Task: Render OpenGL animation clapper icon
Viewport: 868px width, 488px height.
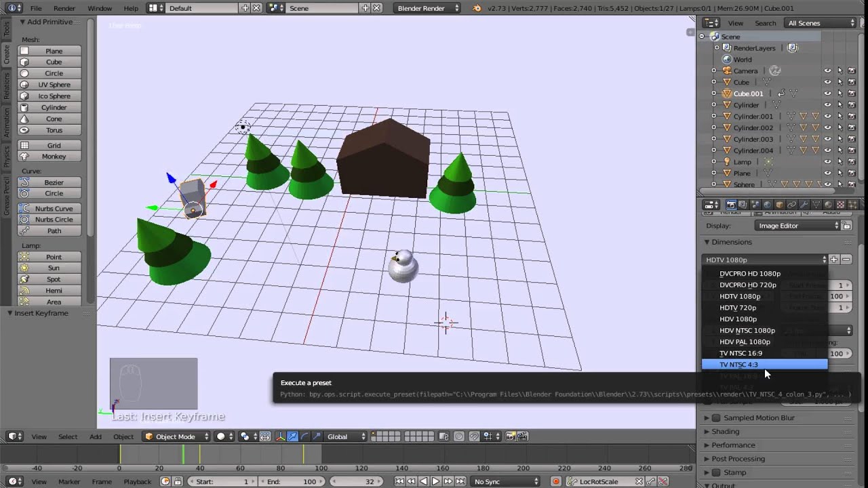Action: 524,436
